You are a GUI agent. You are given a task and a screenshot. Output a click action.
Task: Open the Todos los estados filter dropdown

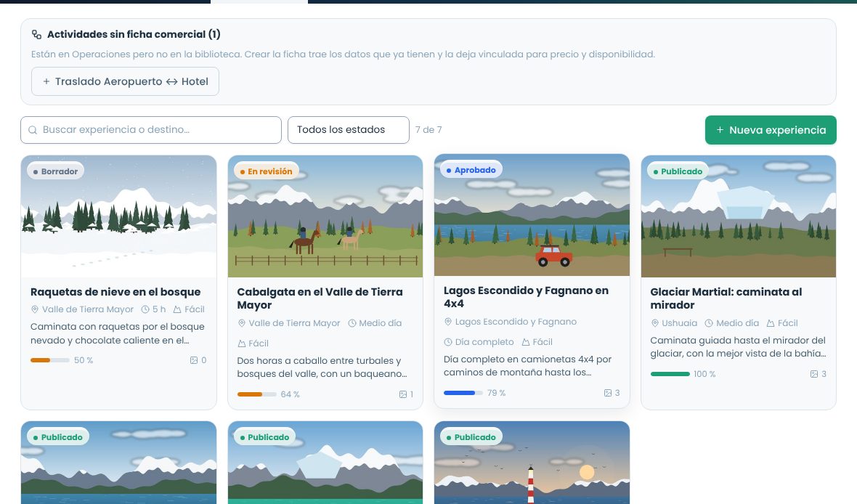tap(348, 130)
